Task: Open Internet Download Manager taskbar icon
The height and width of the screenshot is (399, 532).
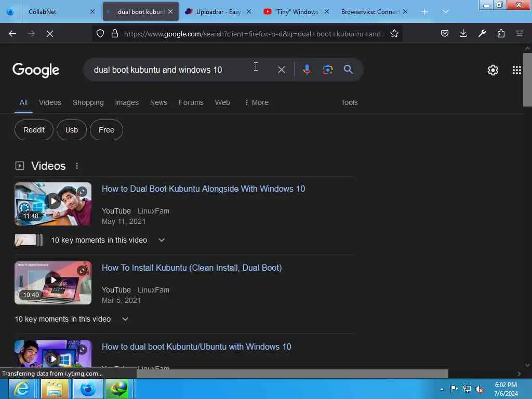Action: click(118, 389)
